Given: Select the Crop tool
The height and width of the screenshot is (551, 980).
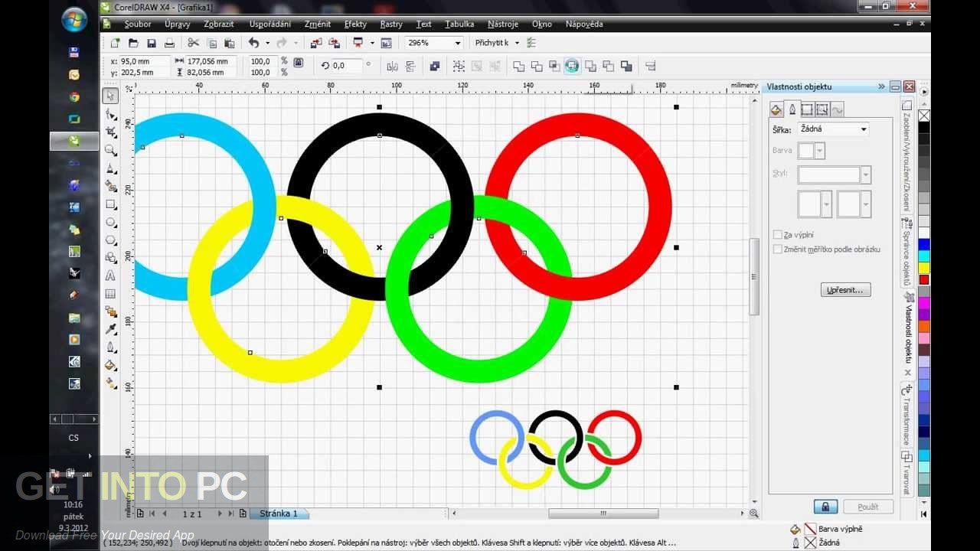Looking at the screenshot, I should pyautogui.click(x=111, y=132).
